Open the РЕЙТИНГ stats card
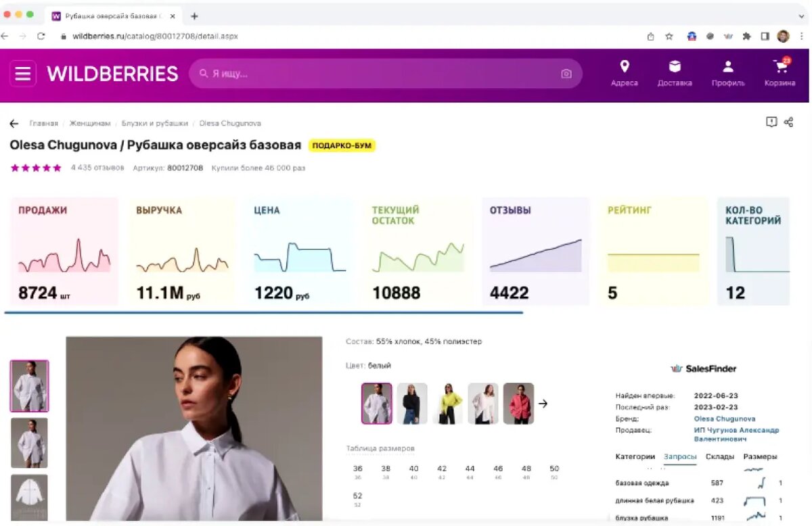 coord(654,251)
